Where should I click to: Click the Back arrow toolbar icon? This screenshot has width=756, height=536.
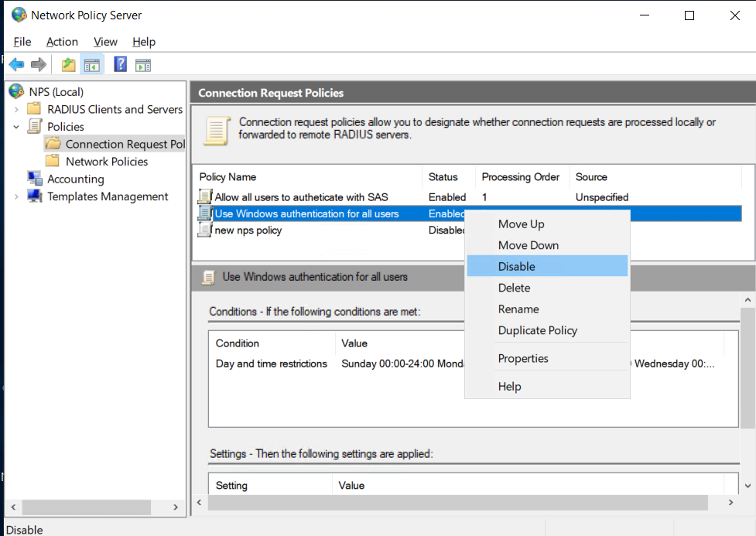coord(16,64)
